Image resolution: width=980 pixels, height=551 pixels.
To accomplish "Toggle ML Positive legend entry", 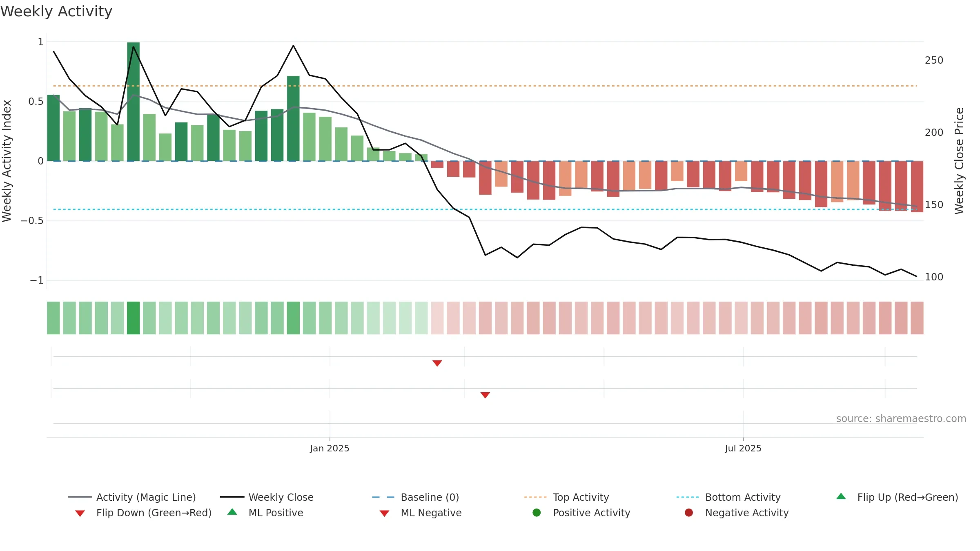I will 265,513.
